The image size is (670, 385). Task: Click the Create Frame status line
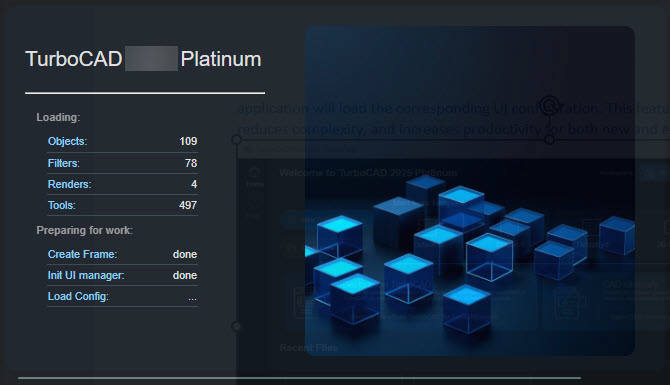coord(122,254)
